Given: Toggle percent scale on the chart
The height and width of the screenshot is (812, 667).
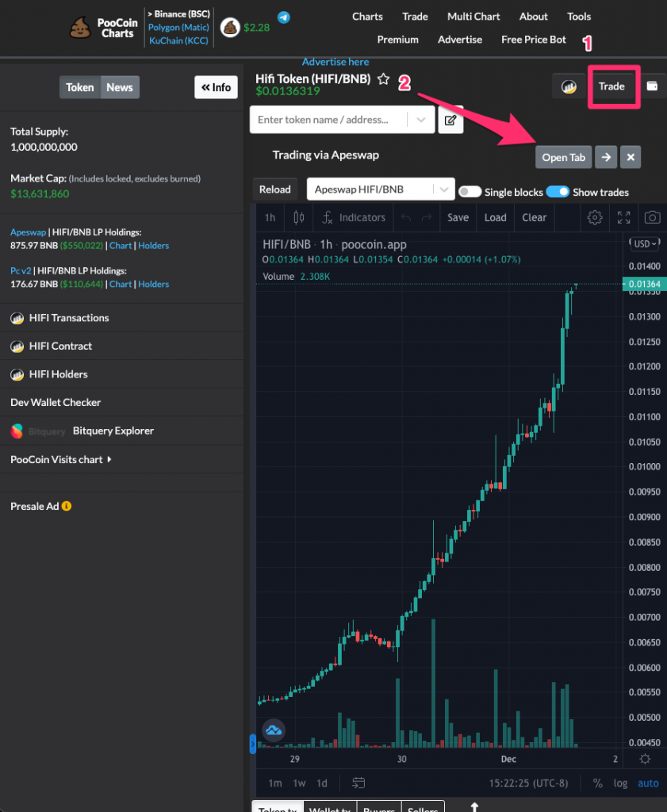Looking at the screenshot, I should point(598,783).
